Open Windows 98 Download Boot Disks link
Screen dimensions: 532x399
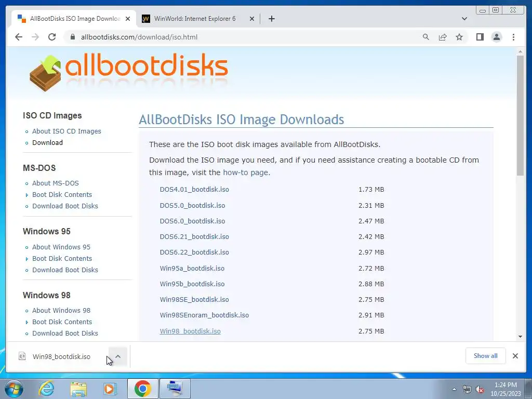[x=65, y=333]
